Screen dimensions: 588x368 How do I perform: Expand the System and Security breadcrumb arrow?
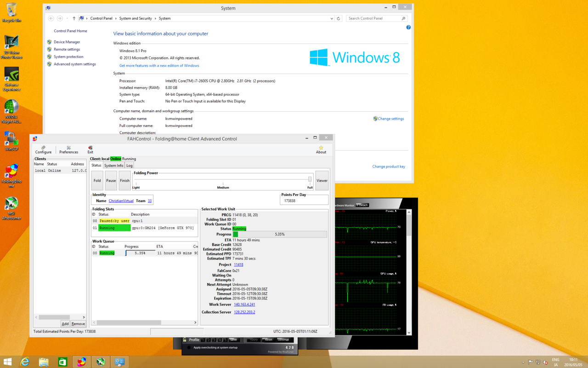tap(155, 18)
